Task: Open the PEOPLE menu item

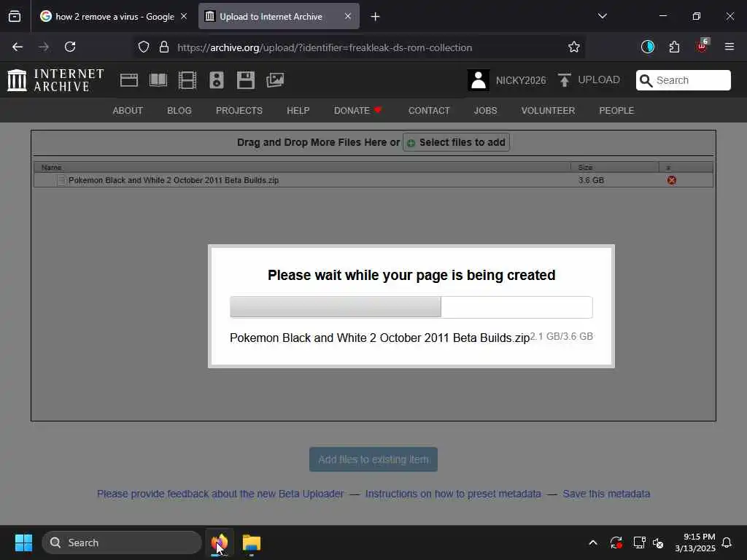Action: pos(616,111)
